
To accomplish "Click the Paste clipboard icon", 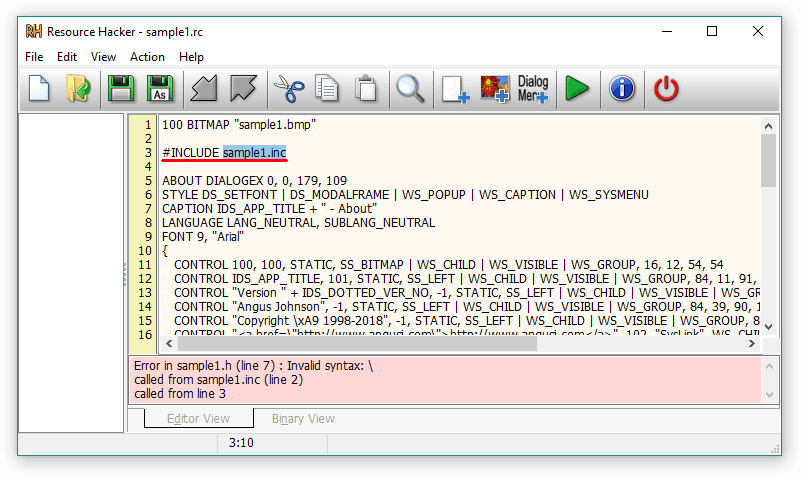I will coord(366,89).
